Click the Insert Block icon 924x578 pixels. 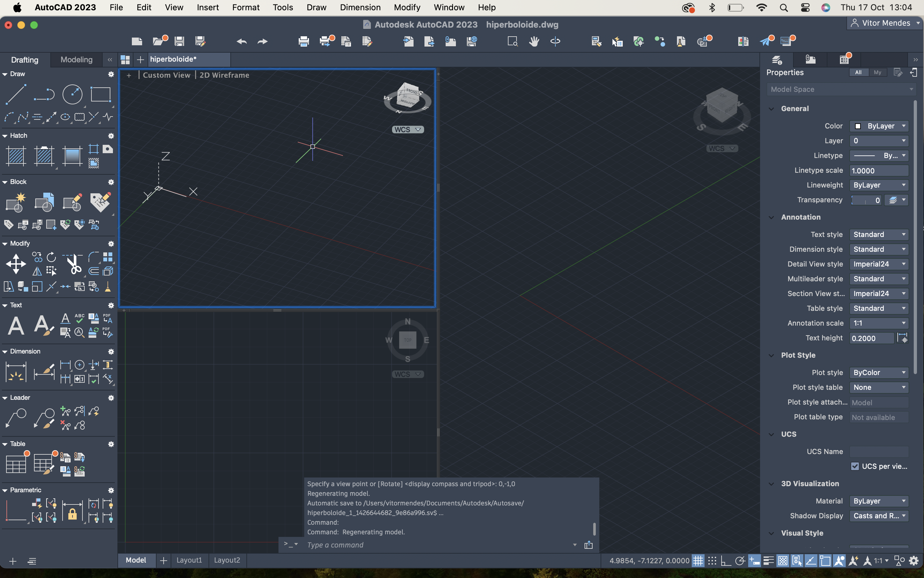pyautogui.click(x=44, y=202)
